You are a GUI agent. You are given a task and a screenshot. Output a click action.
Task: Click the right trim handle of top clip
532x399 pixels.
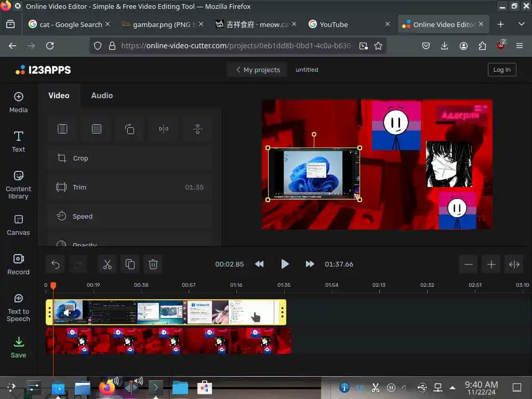tap(282, 312)
